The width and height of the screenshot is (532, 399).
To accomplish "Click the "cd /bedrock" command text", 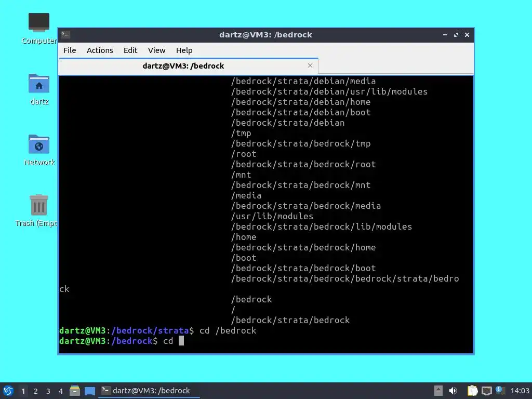I will pyautogui.click(x=228, y=330).
